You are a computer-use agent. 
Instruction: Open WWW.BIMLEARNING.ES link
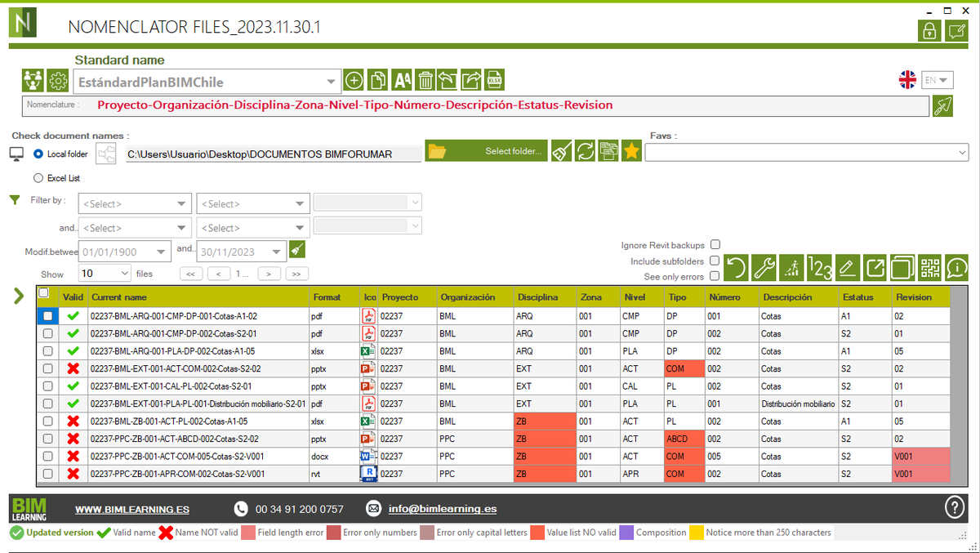[x=132, y=509]
